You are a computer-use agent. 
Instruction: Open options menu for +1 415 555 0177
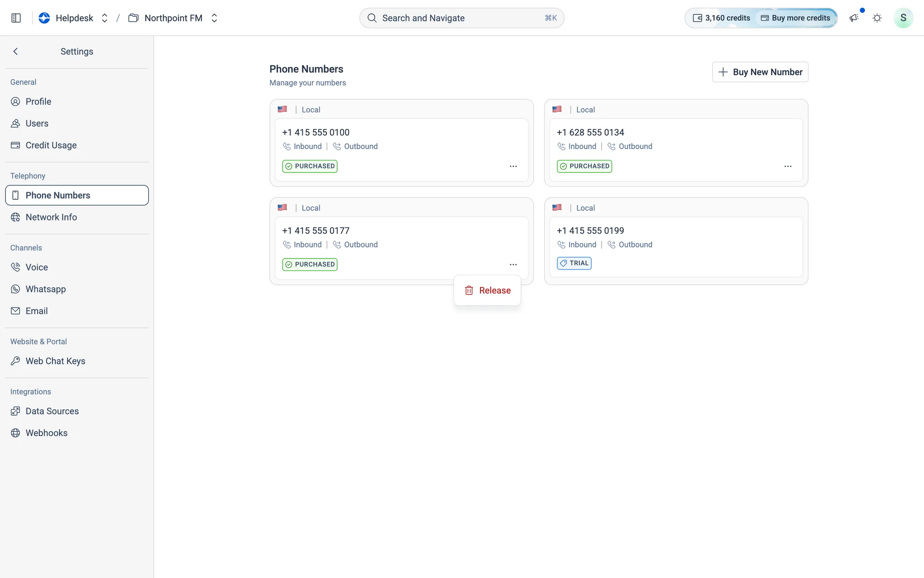513,264
